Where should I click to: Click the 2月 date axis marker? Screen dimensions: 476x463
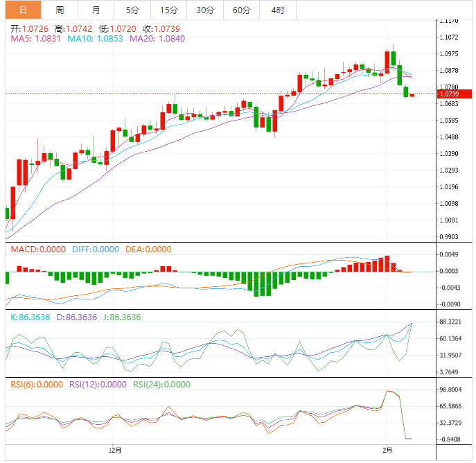click(x=387, y=450)
